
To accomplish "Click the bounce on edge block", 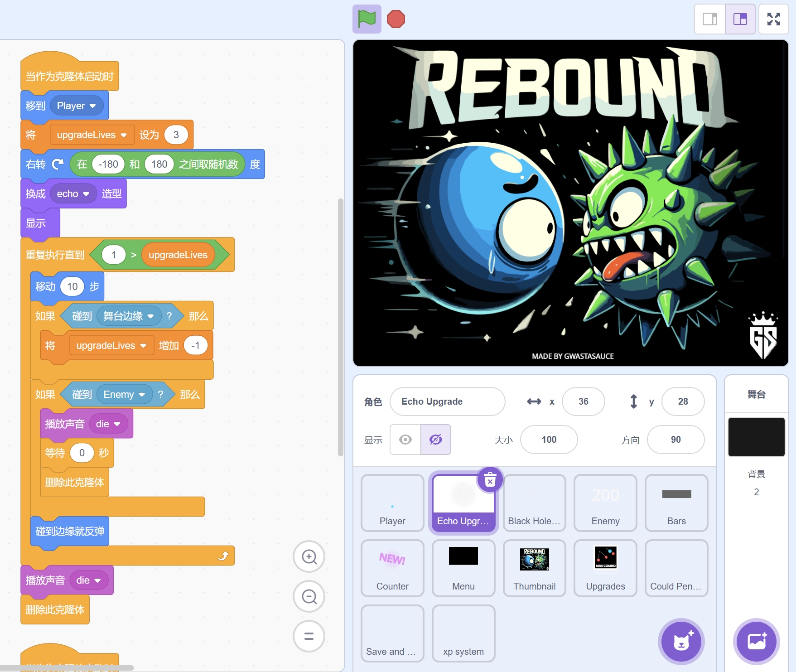I will tap(70, 531).
